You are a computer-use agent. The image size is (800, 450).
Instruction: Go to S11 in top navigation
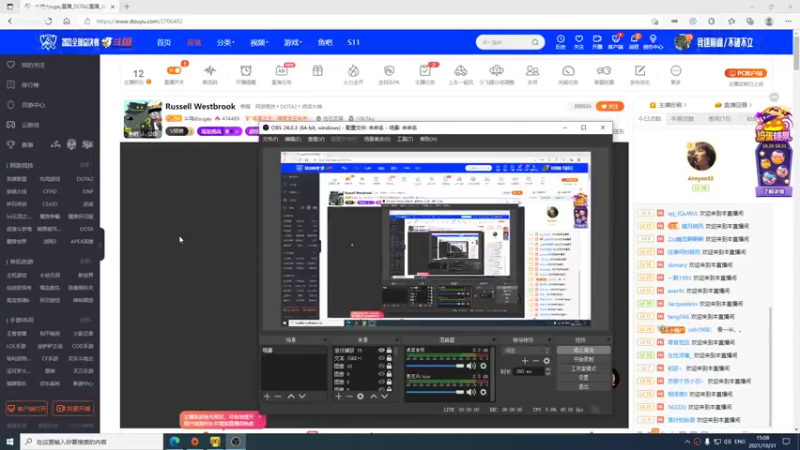coord(354,43)
